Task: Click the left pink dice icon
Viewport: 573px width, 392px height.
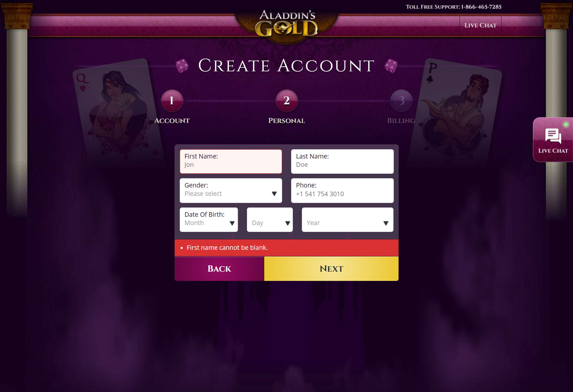Action: [x=182, y=66]
